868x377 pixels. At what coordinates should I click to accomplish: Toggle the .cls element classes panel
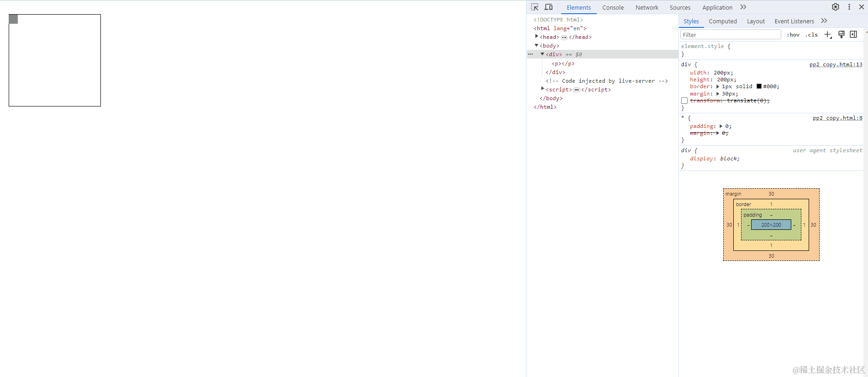coord(811,35)
